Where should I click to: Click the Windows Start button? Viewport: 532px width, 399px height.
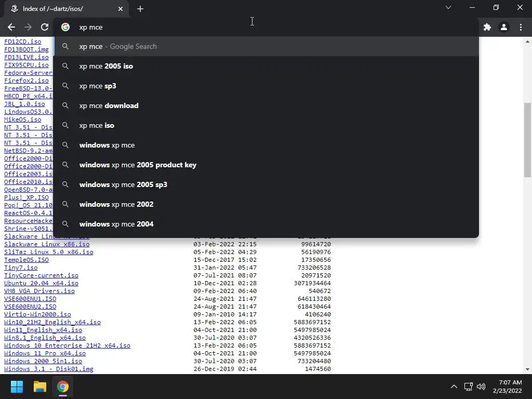click(x=17, y=387)
